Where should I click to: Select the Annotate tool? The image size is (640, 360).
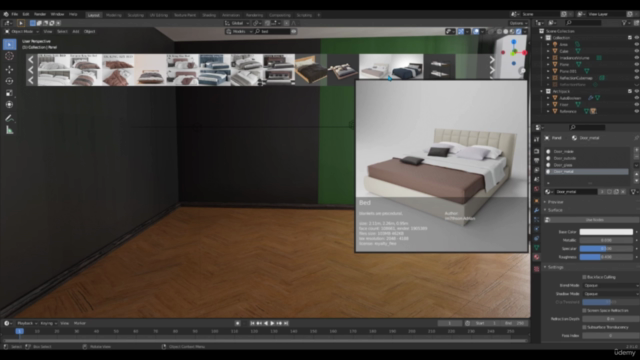click(9, 118)
